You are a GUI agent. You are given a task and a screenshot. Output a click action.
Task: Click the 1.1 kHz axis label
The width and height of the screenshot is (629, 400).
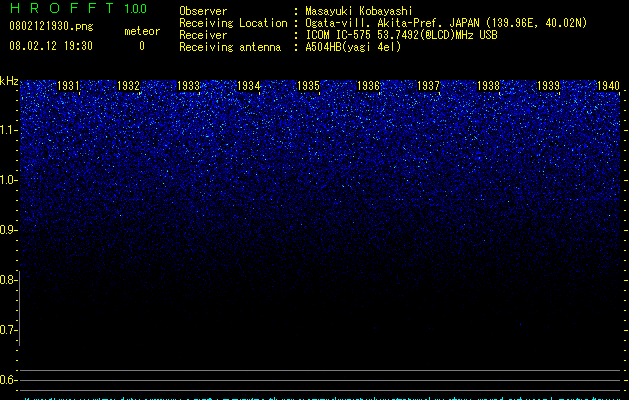point(8,130)
